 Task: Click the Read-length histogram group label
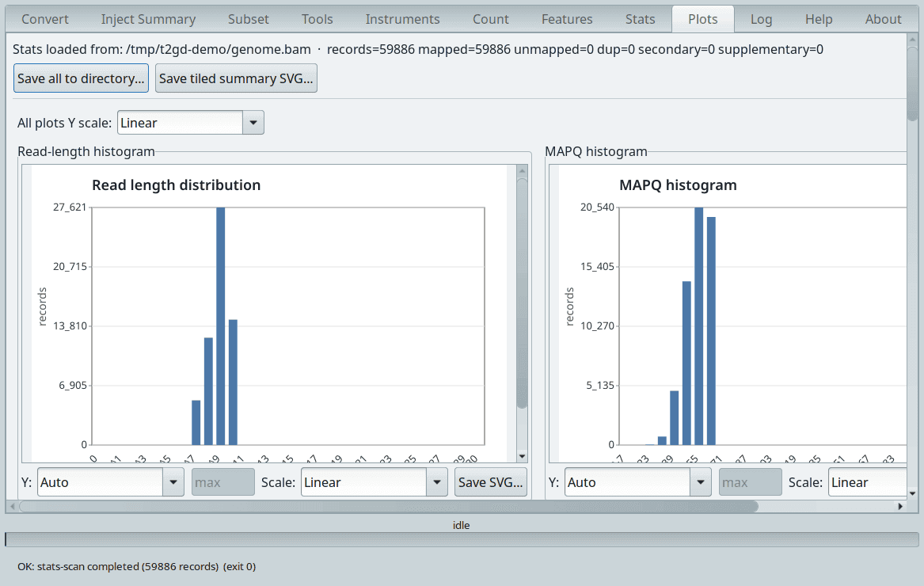coord(86,151)
